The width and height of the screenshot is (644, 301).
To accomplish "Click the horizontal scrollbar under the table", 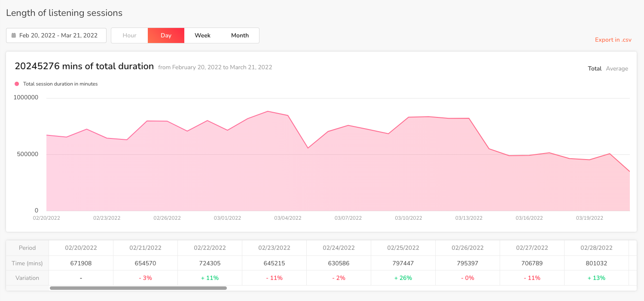I will pos(138,288).
